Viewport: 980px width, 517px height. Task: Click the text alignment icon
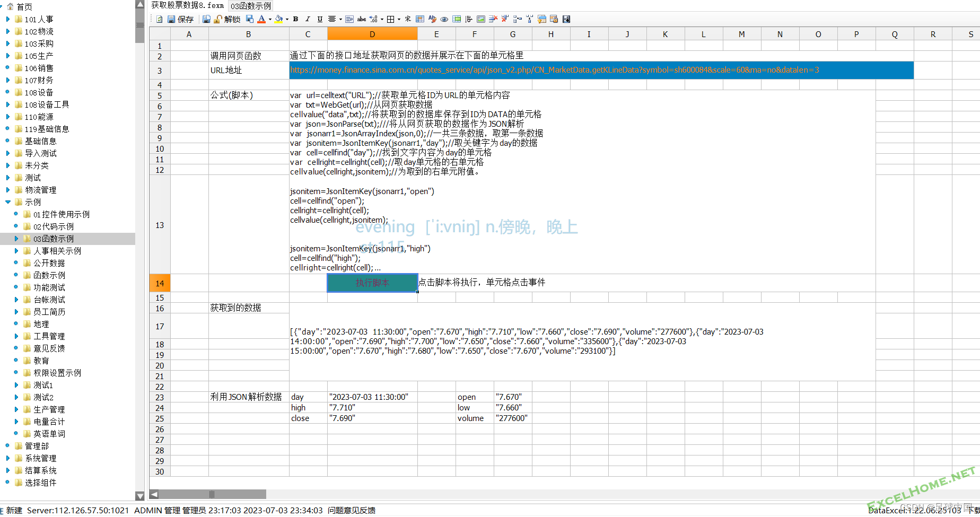332,19
